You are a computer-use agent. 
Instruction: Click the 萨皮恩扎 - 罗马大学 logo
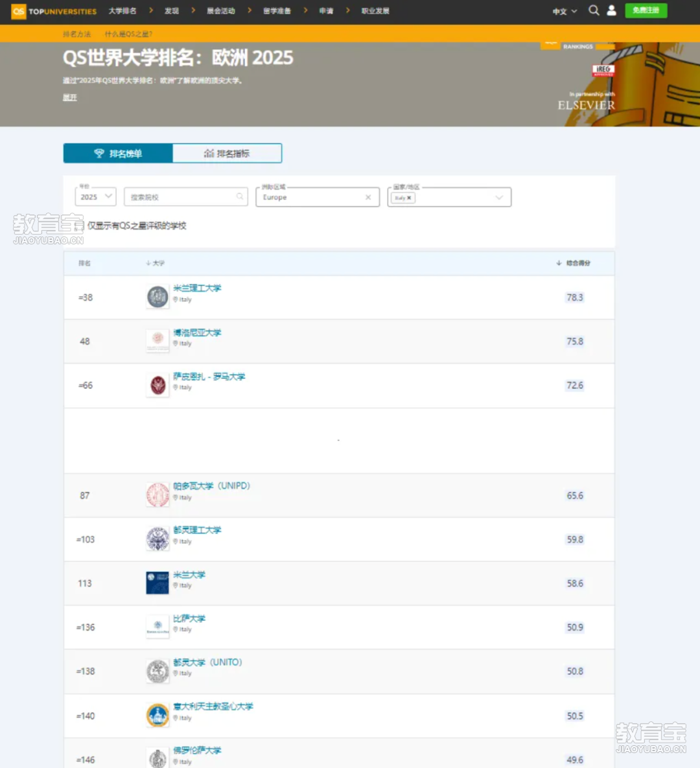pos(157,385)
